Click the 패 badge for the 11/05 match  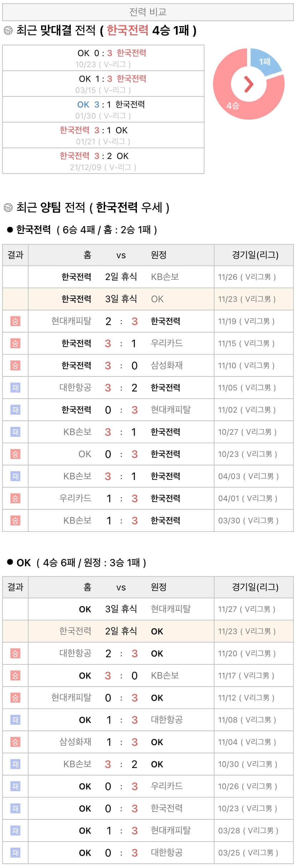pos(15,388)
